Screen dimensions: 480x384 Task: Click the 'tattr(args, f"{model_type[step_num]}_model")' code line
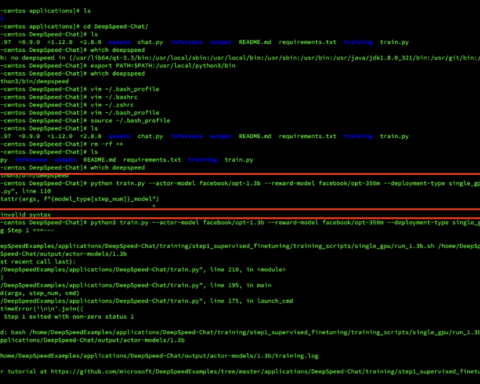(80, 199)
